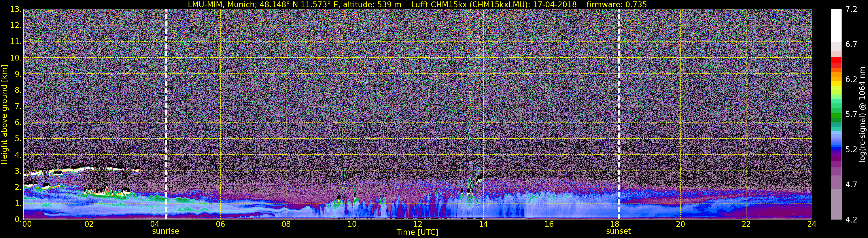The width and height of the screenshot is (868, 238).
Task: Click the height axis tick '8.'
Action: (x=18, y=90)
